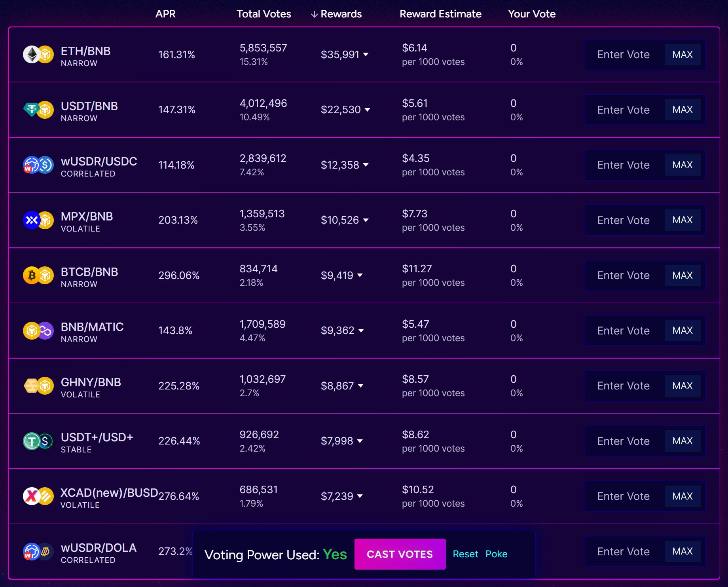Click the XCAD(new)/BUSD token pair icon
Screen dimensions: 728x587
coord(38,496)
